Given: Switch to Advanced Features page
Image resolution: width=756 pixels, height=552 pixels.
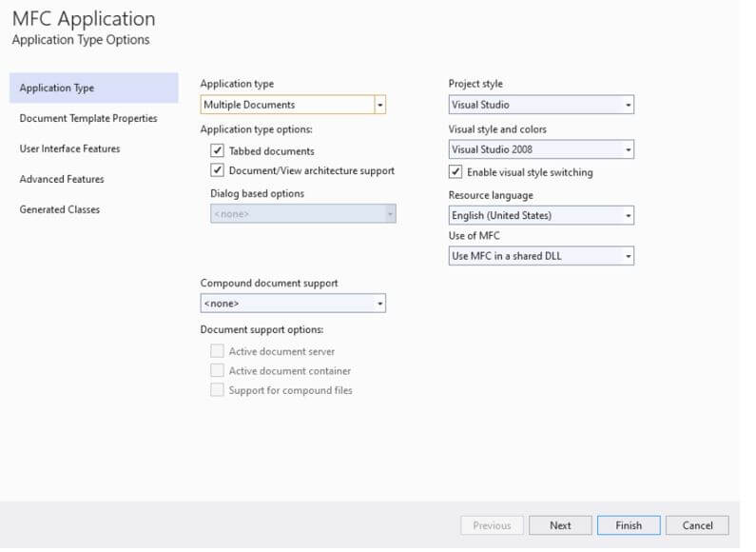Looking at the screenshot, I should point(62,180).
